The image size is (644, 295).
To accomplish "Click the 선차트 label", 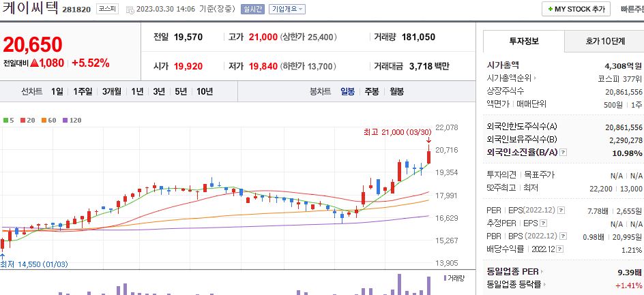I will 32,91.
